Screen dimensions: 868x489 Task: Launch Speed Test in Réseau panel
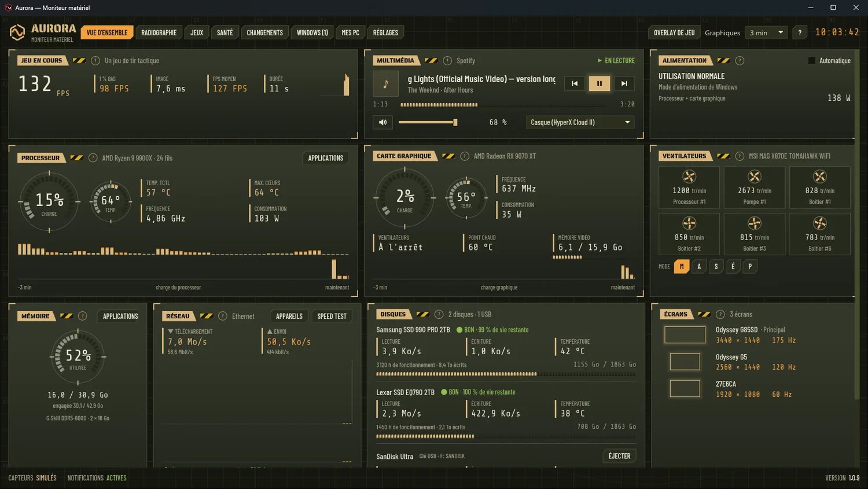(332, 316)
